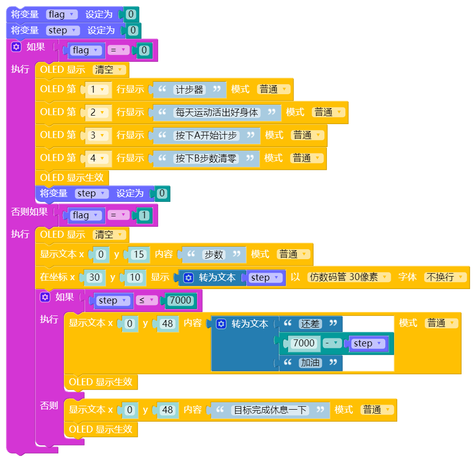Screen dimensions: 476x462
Task: Open the flag dropdown in the flag = 0 condition
Action: tap(86, 50)
